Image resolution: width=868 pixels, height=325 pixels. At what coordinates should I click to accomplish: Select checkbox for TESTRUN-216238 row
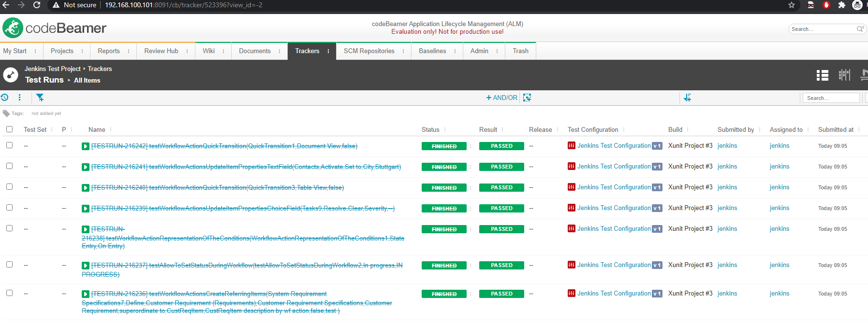tap(9, 228)
